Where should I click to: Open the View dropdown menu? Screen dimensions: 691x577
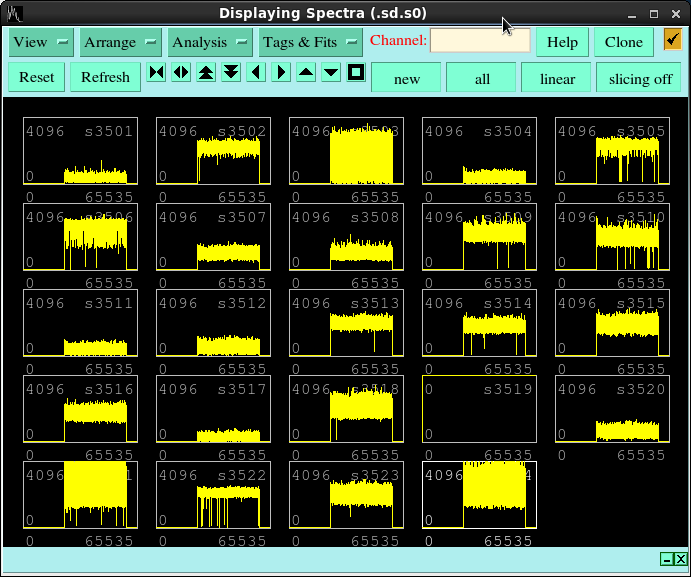click(x=41, y=42)
